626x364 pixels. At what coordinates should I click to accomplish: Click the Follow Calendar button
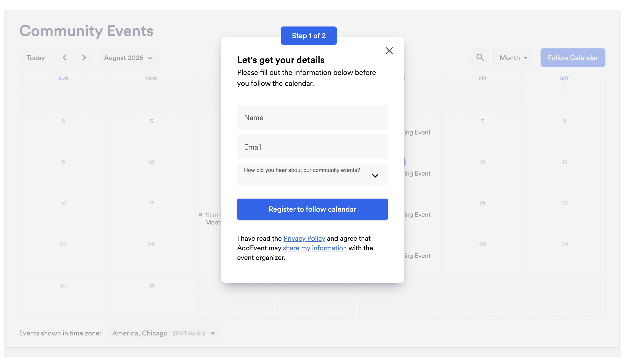[573, 58]
